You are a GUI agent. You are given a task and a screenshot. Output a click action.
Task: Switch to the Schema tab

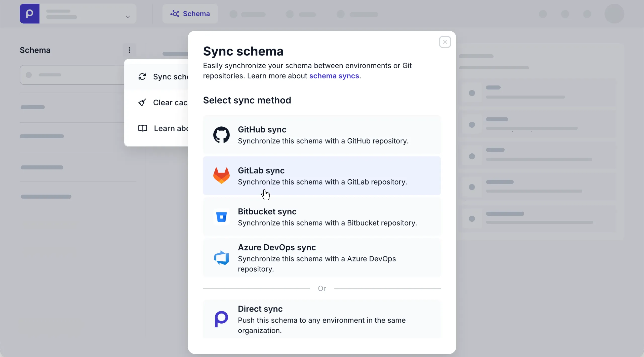pos(190,14)
